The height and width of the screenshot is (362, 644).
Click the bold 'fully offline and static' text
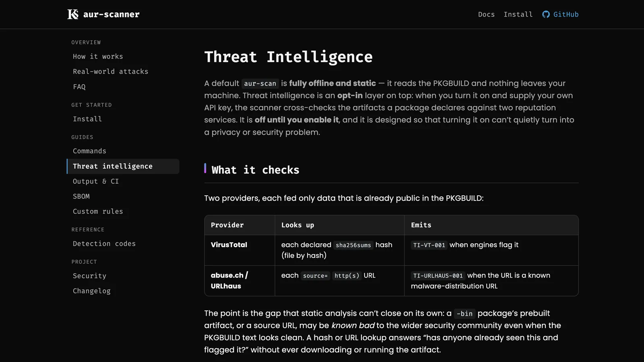[332, 83]
